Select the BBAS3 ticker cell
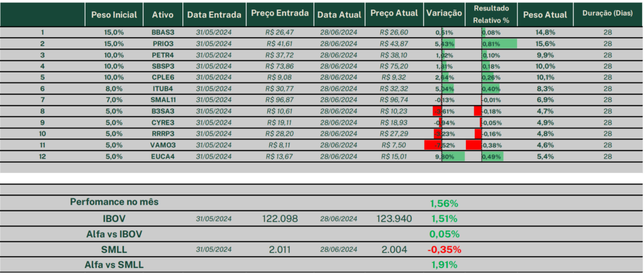 [163, 33]
